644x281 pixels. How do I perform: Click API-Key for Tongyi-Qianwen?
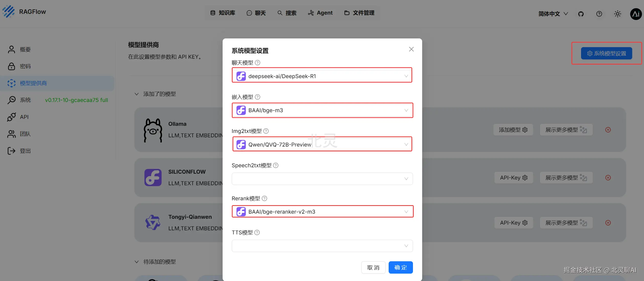[x=514, y=223]
